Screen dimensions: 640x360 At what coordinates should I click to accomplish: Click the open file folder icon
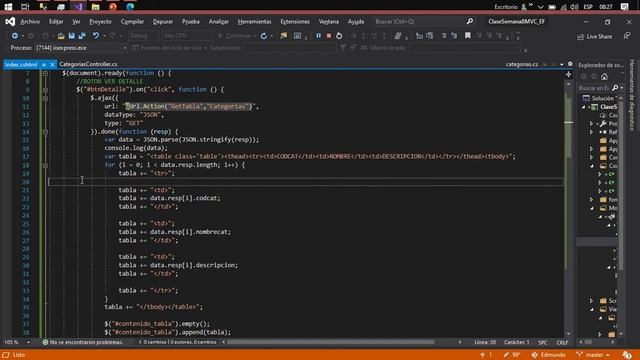pos(61,36)
